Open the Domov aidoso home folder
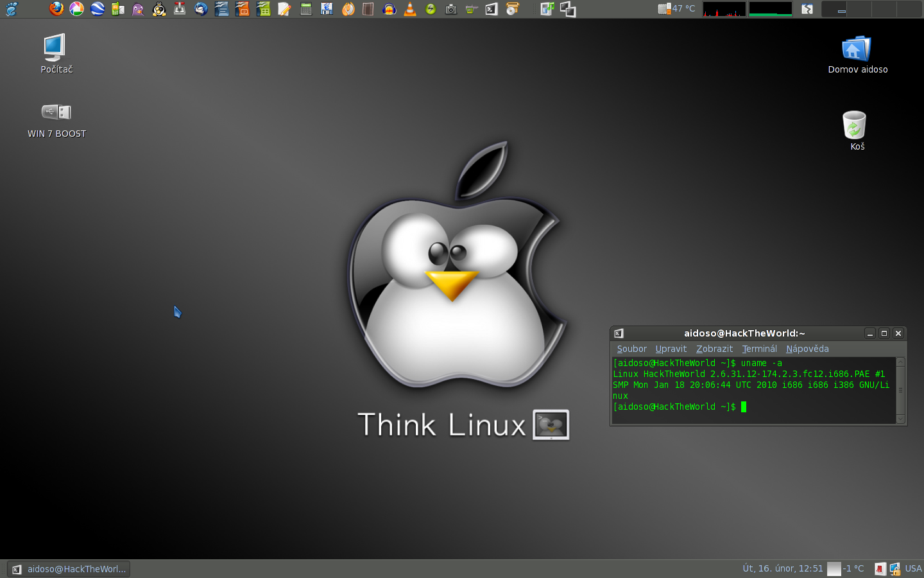 857,55
